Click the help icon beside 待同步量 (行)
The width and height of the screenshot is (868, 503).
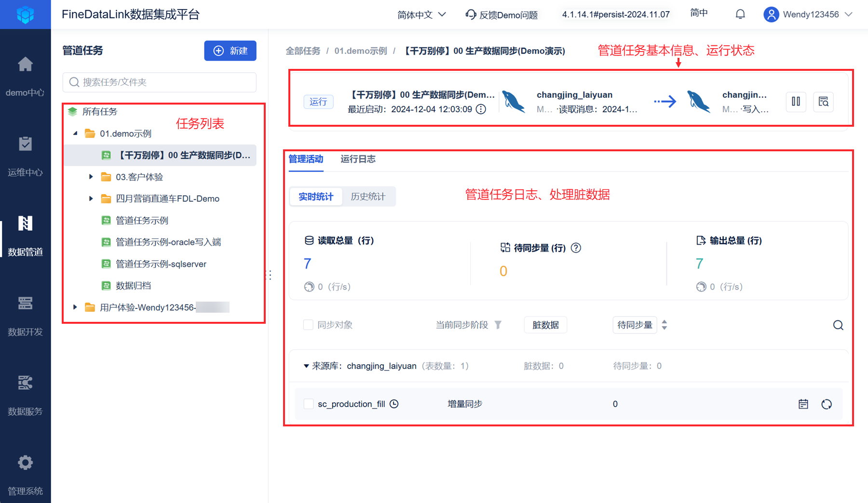click(576, 248)
